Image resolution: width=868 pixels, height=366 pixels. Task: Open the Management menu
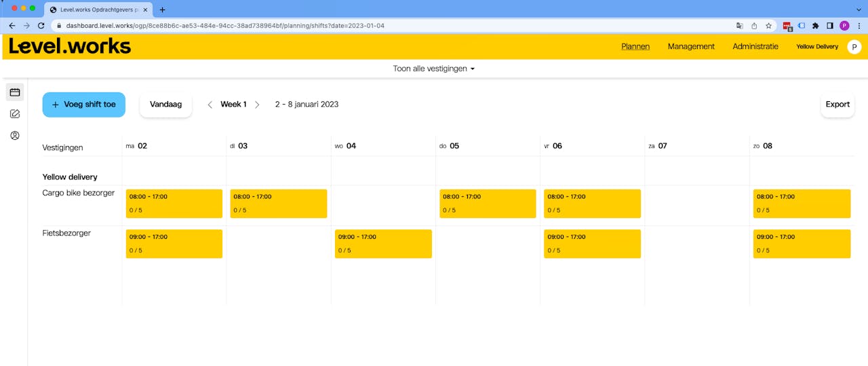tap(691, 47)
